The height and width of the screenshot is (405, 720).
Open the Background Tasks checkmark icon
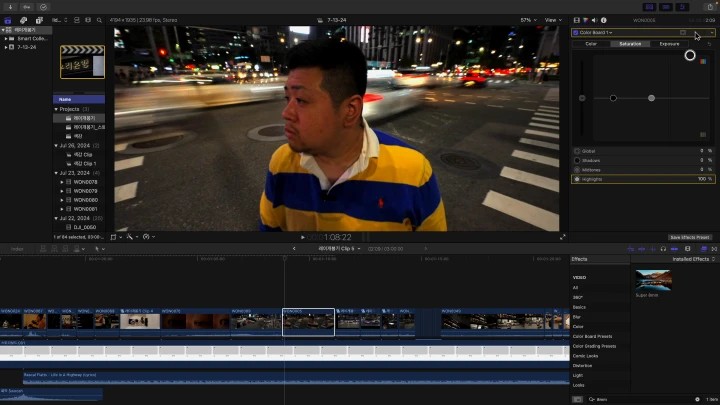coord(43,7)
